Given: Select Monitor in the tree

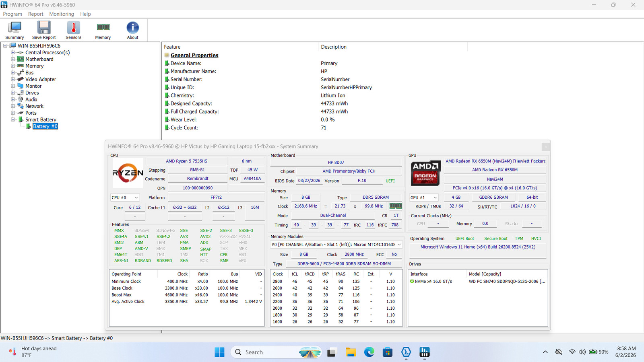Looking at the screenshot, I should [x=33, y=86].
